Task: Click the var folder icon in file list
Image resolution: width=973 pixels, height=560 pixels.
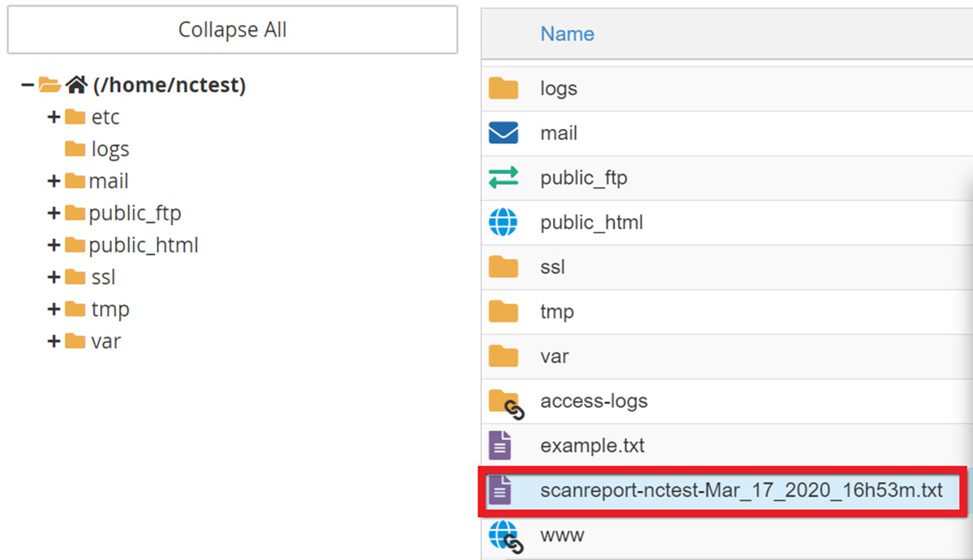Action: (x=504, y=356)
